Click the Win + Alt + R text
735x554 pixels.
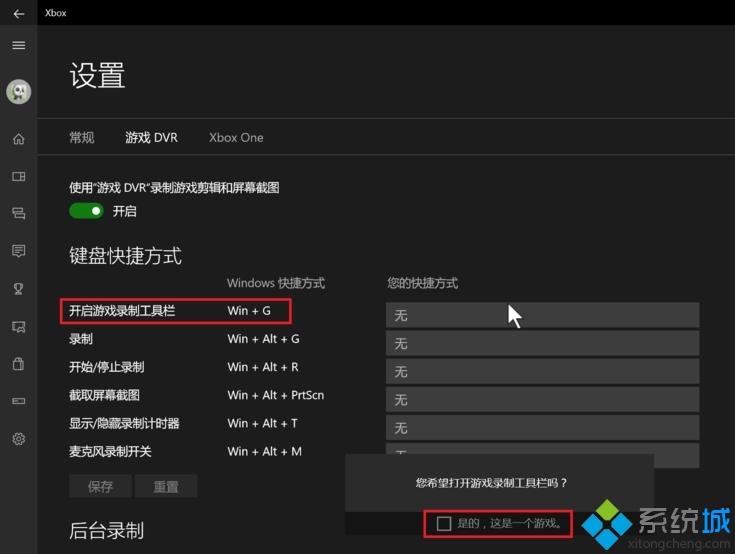[263, 367]
